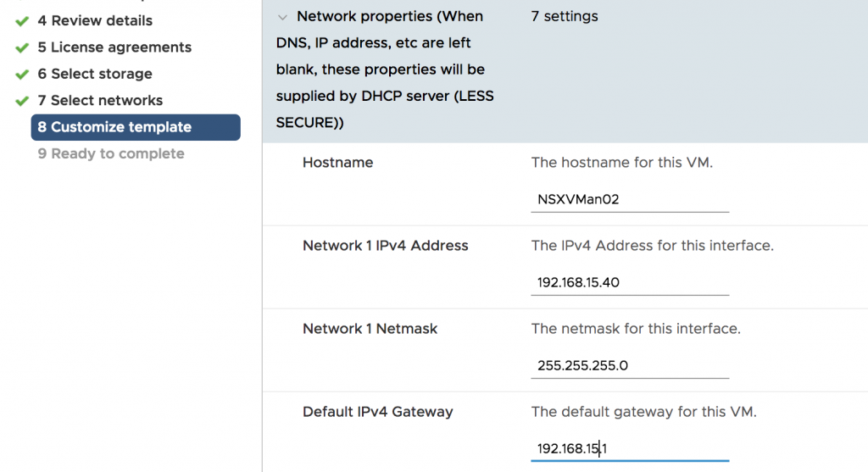Click the checkmark beside Select storage
This screenshot has width=868, height=472.
(22, 75)
